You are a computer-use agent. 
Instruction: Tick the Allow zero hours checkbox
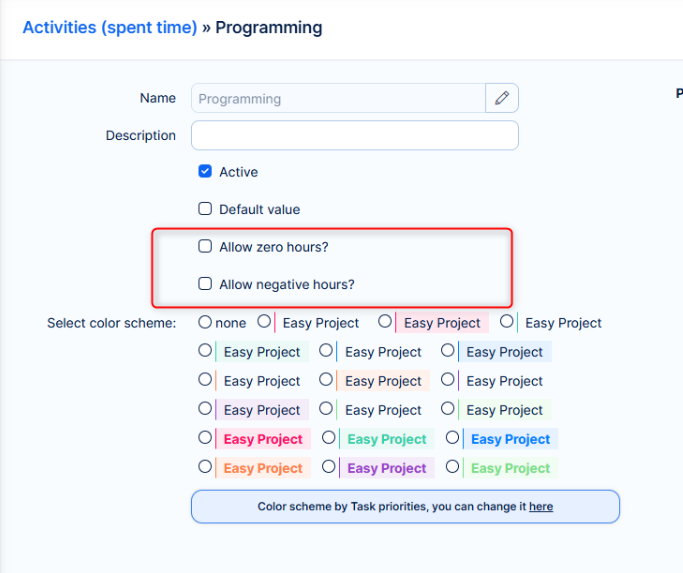pyautogui.click(x=205, y=246)
